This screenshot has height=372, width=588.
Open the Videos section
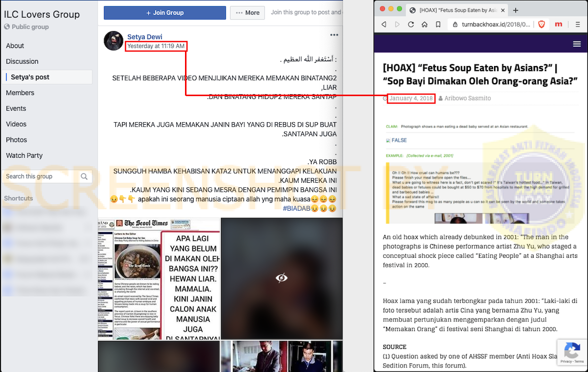click(x=16, y=124)
